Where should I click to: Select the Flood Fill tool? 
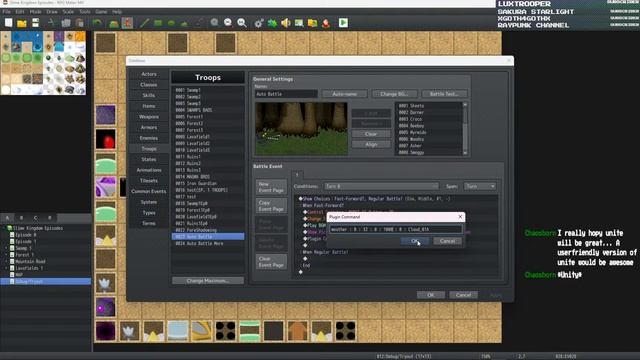(185, 23)
